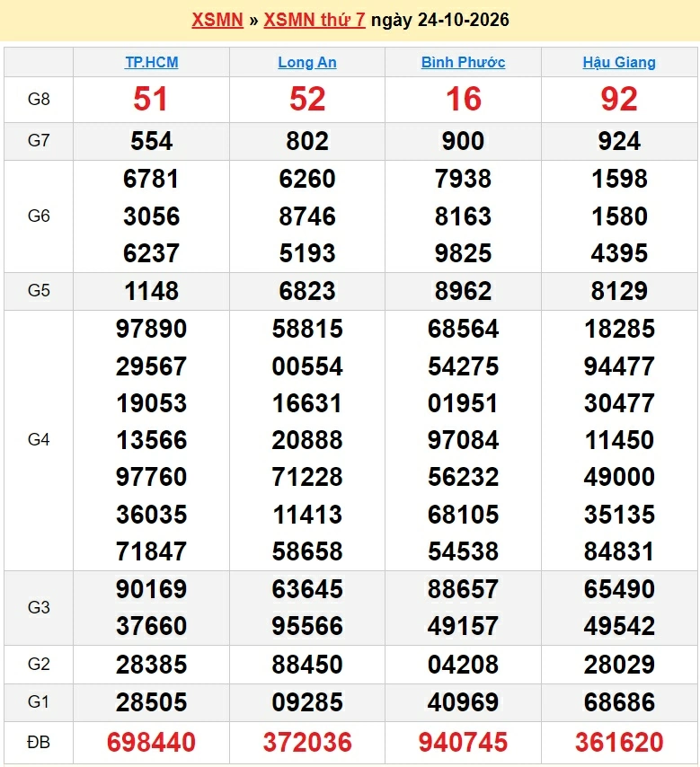Open the XSMN thứ 7 link

click(x=315, y=20)
